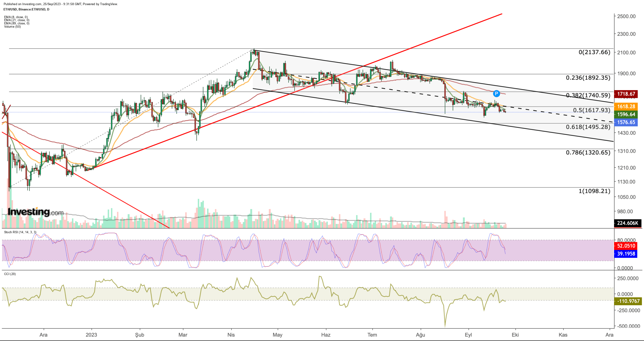Click the EMA (21, close, 0) legend
This screenshot has height=341, width=644.
[17, 20]
